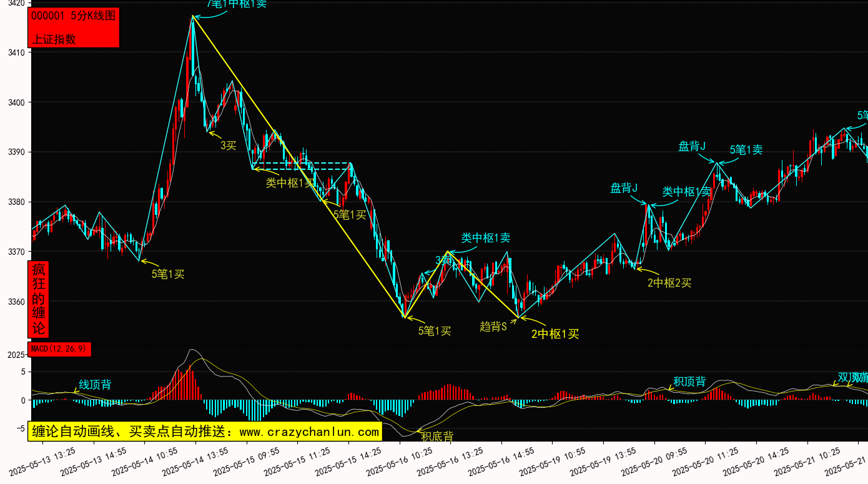This screenshot has width=868, height=484.
Task: Select the 趋背S divergence marker
Action: [x=493, y=326]
